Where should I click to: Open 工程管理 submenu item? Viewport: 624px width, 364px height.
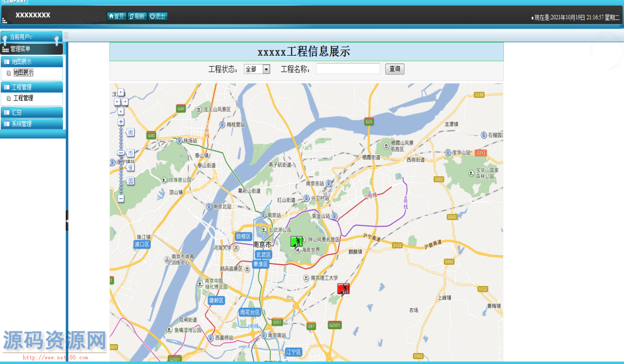23,98
